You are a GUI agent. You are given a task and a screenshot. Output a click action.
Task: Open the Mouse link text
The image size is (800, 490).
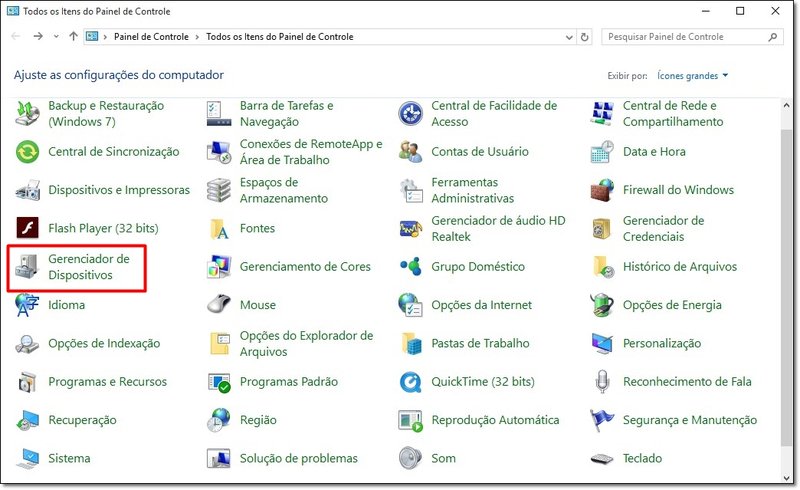[x=258, y=305]
